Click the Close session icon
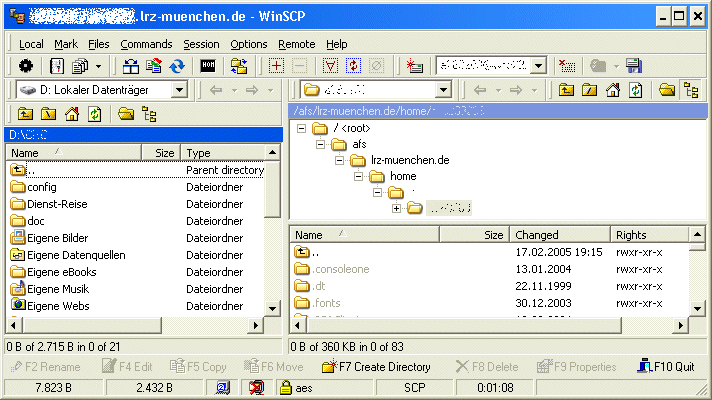This screenshot has width=712, height=400. tap(567, 66)
